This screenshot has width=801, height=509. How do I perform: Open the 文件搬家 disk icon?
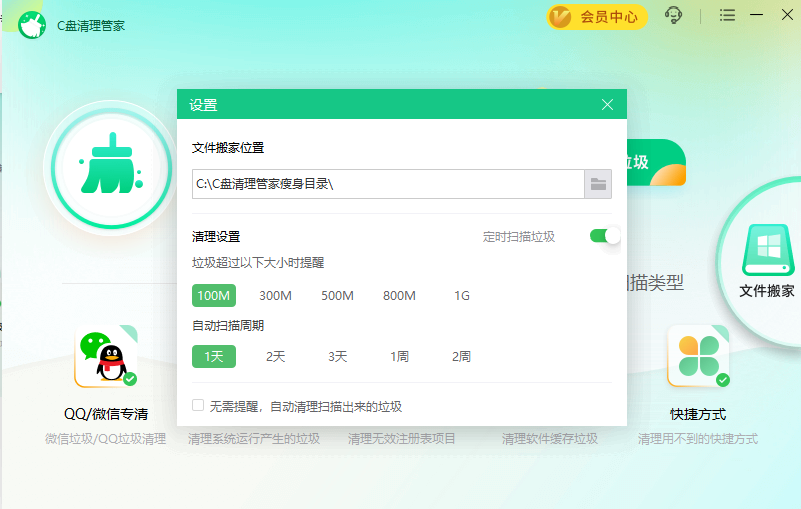point(767,250)
